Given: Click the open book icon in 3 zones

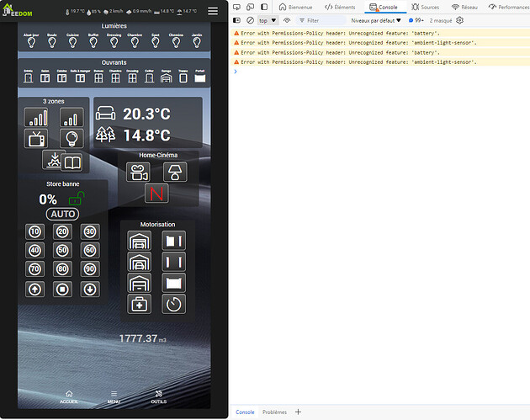Looking at the screenshot, I should coord(72,162).
